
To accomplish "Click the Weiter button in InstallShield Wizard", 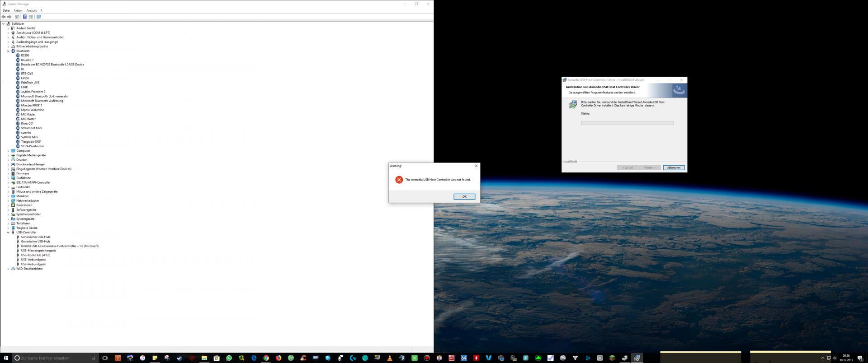I will 650,168.
